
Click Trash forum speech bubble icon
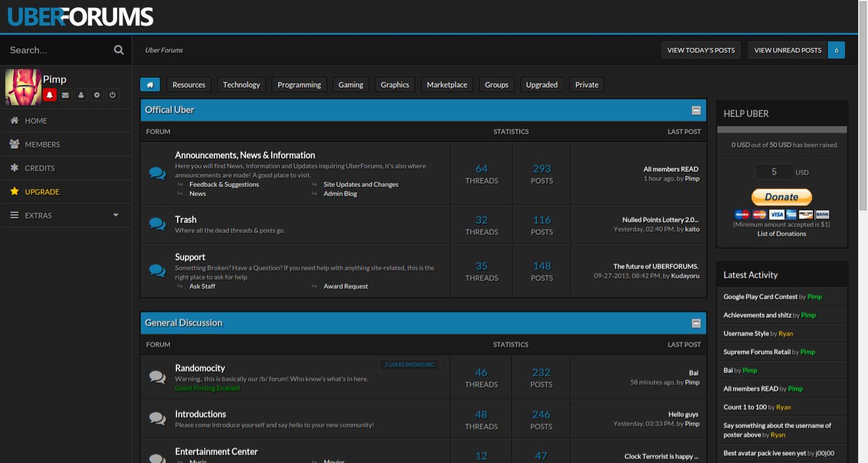(157, 224)
